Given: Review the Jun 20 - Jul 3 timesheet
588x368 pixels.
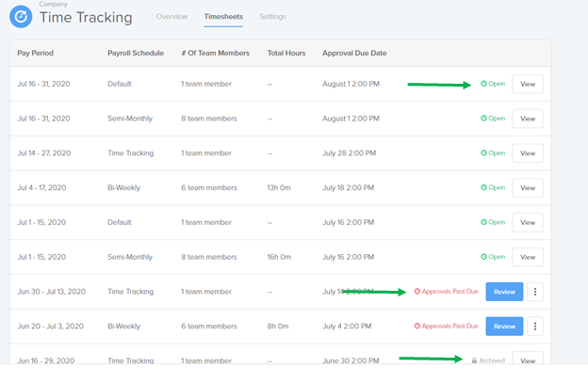Looking at the screenshot, I should (x=504, y=327).
